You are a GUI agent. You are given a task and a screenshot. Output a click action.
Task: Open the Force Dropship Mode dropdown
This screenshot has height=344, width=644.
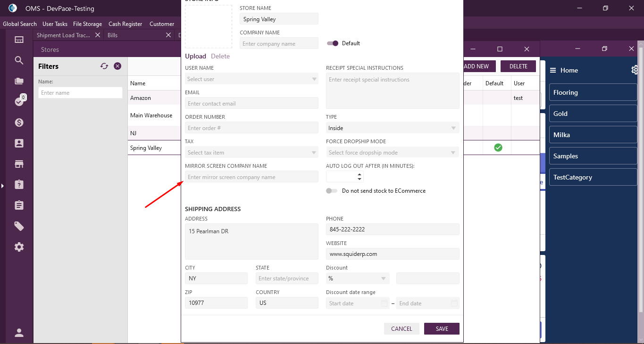click(x=393, y=153)
